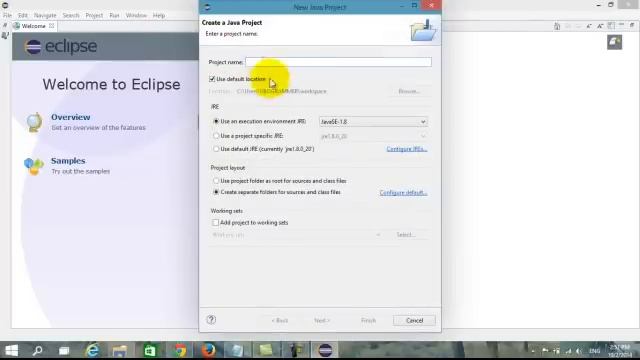
Task: Open the Navigate menu
Action: click(x=45, y=15)
